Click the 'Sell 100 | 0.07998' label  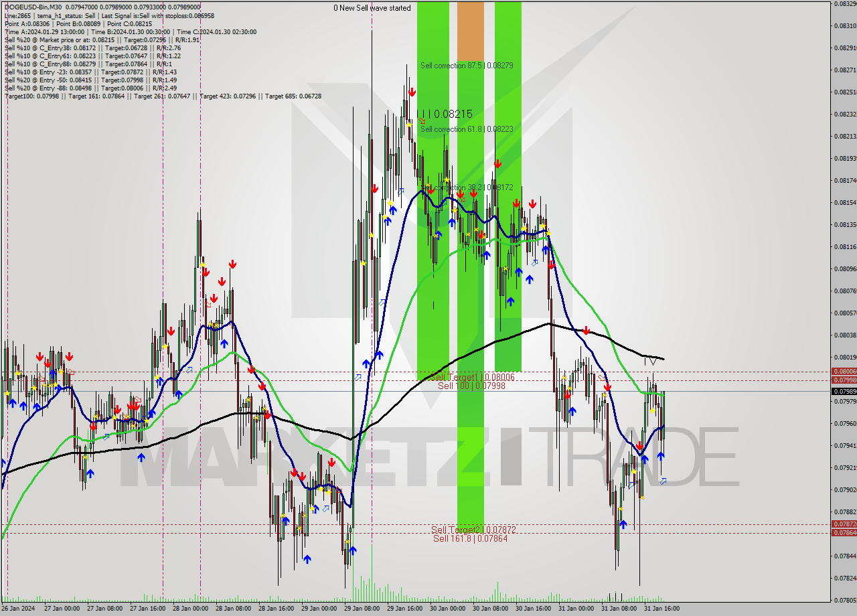[x=471, y=386]
